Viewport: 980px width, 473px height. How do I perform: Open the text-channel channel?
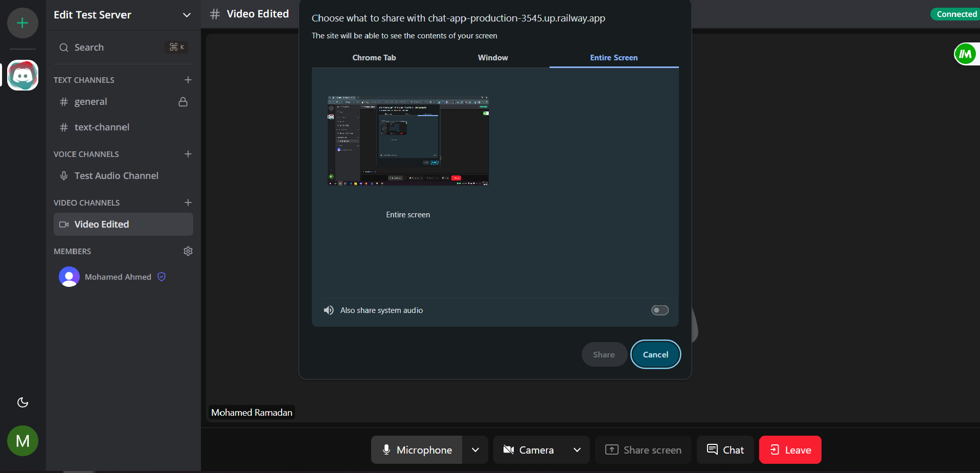coord(123,127)
